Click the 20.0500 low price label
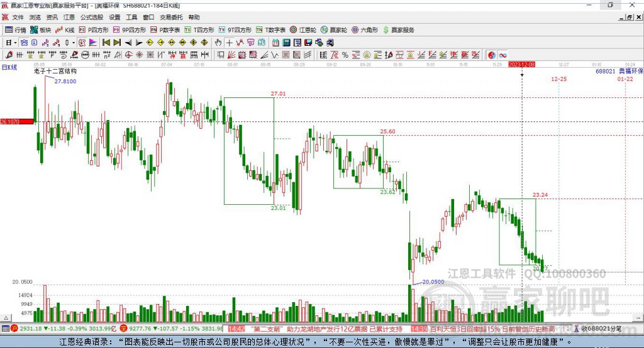 coord(433,282)
